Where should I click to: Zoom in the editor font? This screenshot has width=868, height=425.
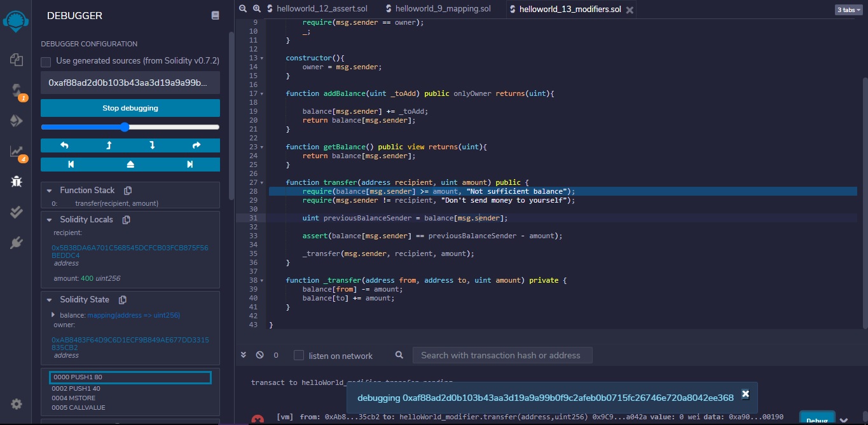[x=257, y=9]
